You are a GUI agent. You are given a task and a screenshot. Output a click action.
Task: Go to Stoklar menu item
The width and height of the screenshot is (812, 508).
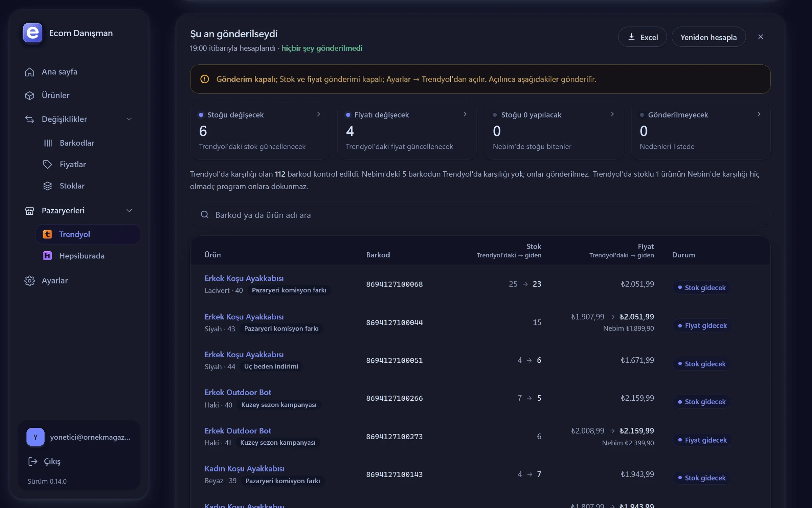88,186
